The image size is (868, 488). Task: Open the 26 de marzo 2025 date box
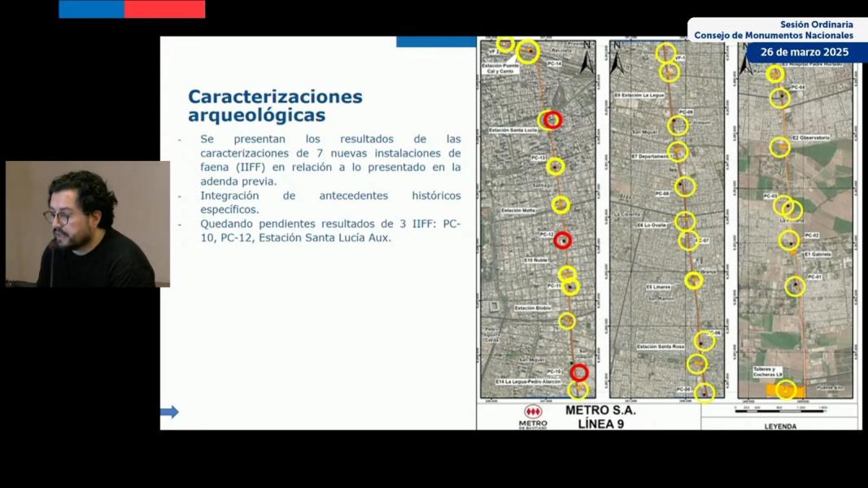(x=805, y=50)
